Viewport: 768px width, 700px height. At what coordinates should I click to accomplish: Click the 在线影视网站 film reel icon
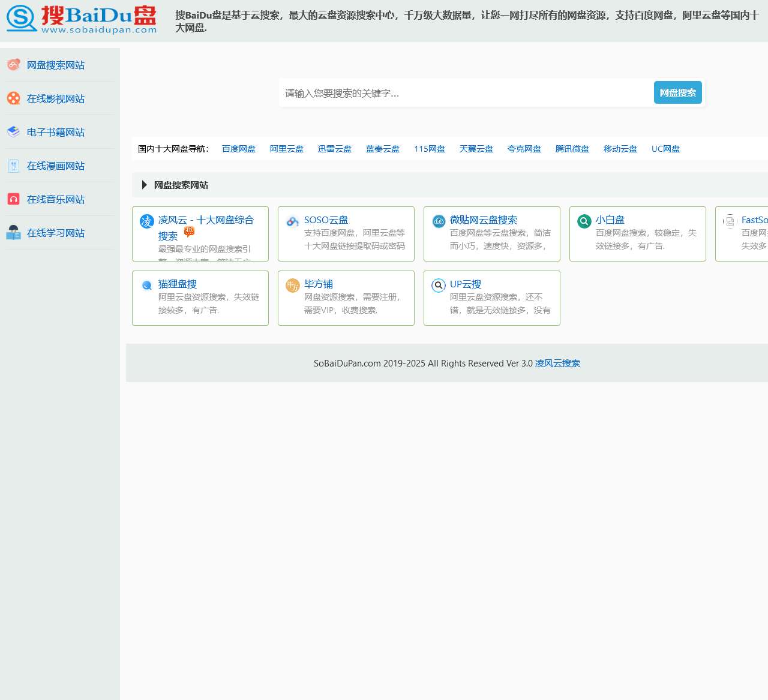[13, 98]
